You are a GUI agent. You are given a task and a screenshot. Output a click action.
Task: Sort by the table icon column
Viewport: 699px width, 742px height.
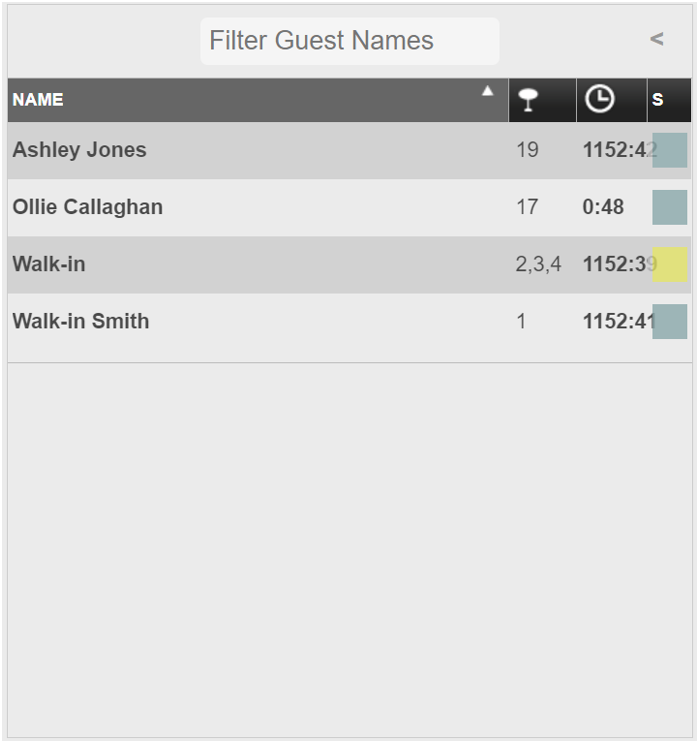[x=542, y=100]
